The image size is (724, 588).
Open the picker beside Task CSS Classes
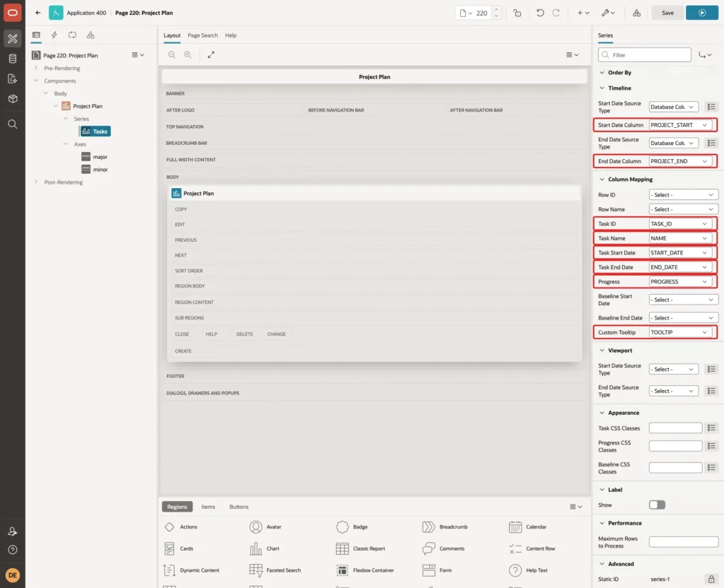(x=711, y=428)
